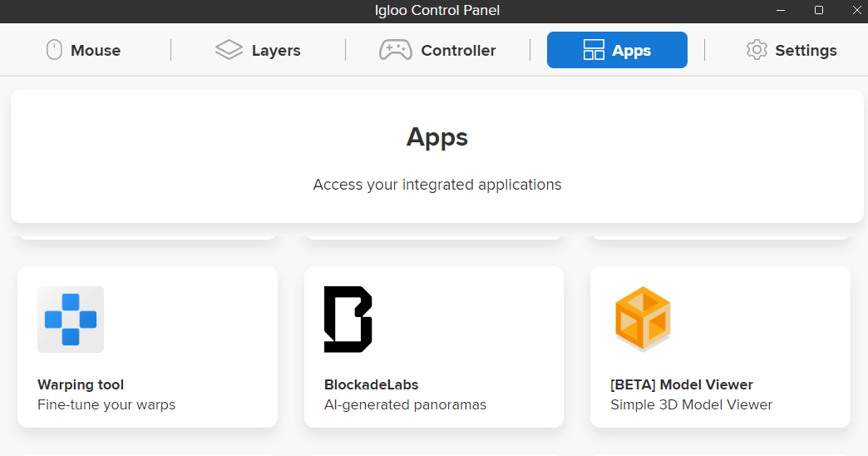Click the "Warping tool" title text

pos(81,384)
